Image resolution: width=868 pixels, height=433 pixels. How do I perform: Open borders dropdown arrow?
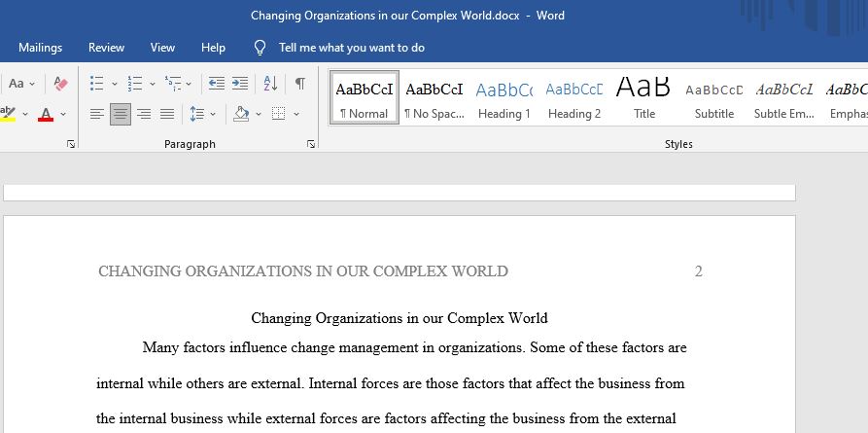(296, 114)
